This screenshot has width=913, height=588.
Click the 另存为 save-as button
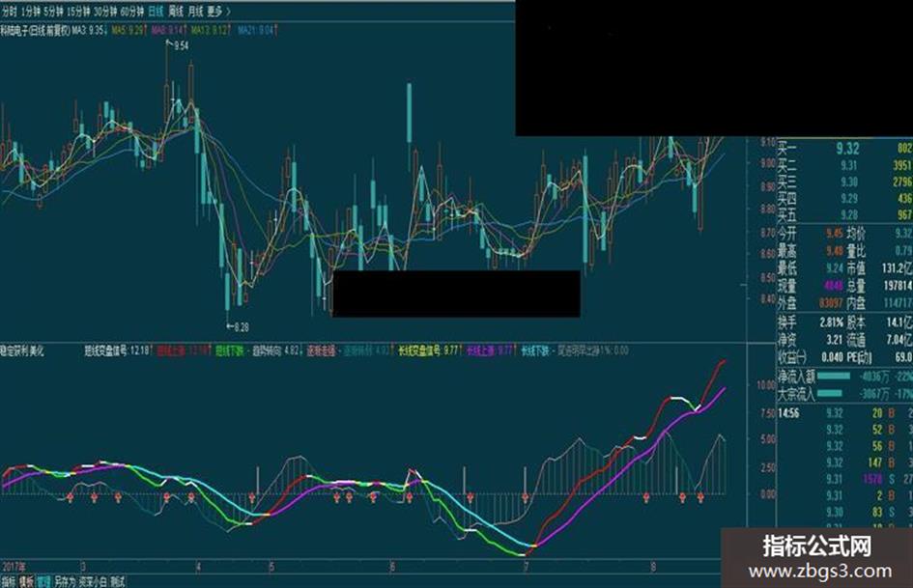pos(65,581)
